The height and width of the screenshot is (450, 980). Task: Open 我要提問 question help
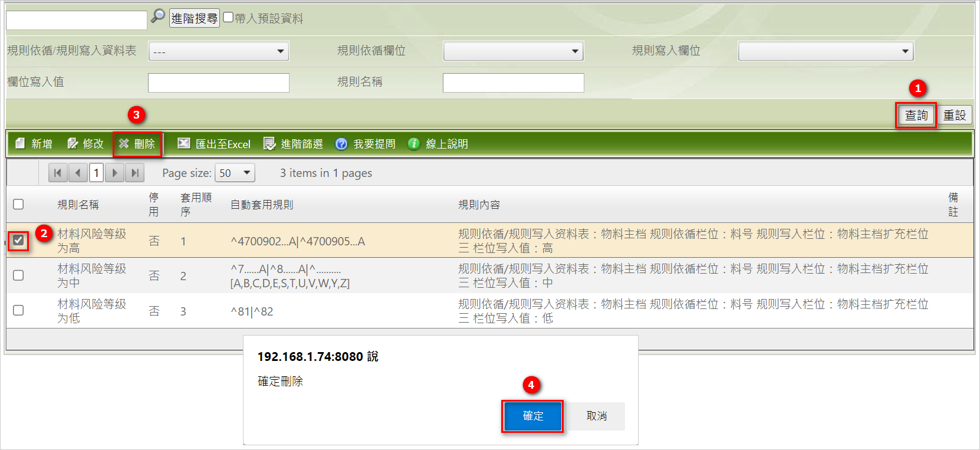coord(366,144)
